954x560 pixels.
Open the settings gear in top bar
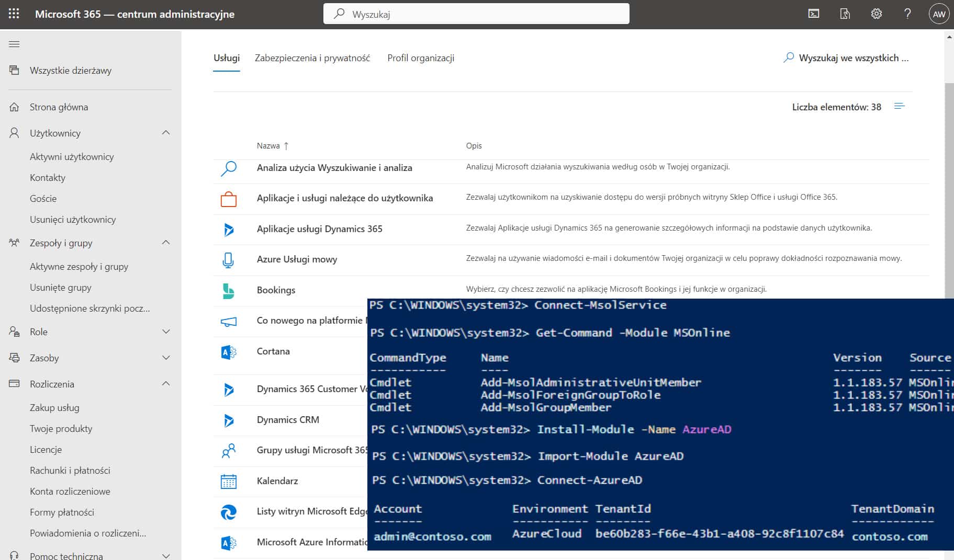(877, 14)
